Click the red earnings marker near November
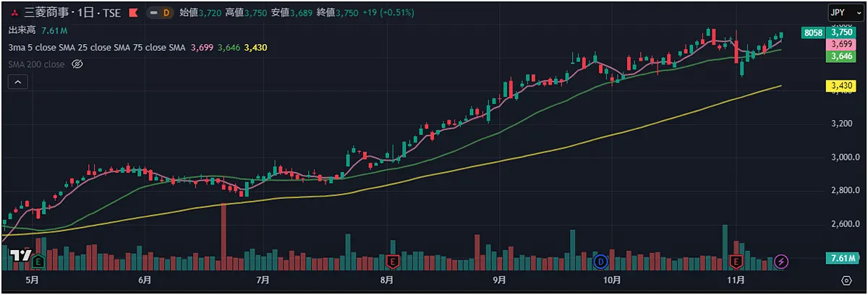This screenshot has width=868, height=295. [x=737, y=260]
